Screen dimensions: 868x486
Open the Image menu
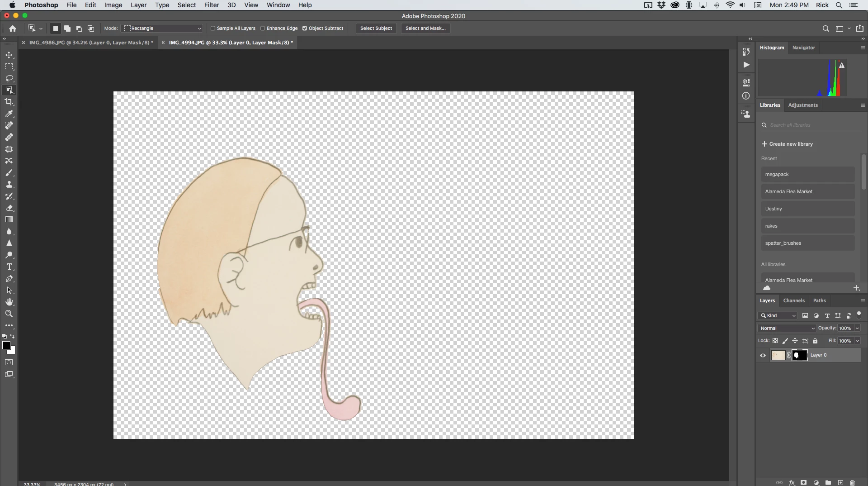click(x=113, y=5)
